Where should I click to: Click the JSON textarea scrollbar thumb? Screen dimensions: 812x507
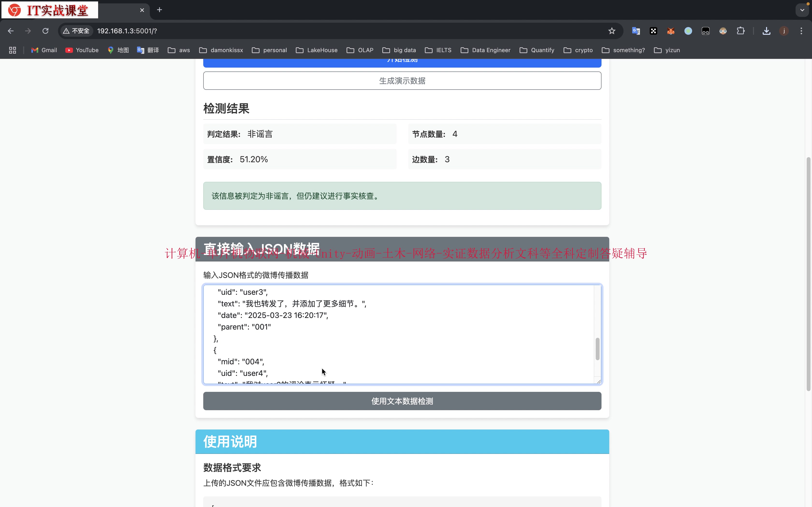597,349
